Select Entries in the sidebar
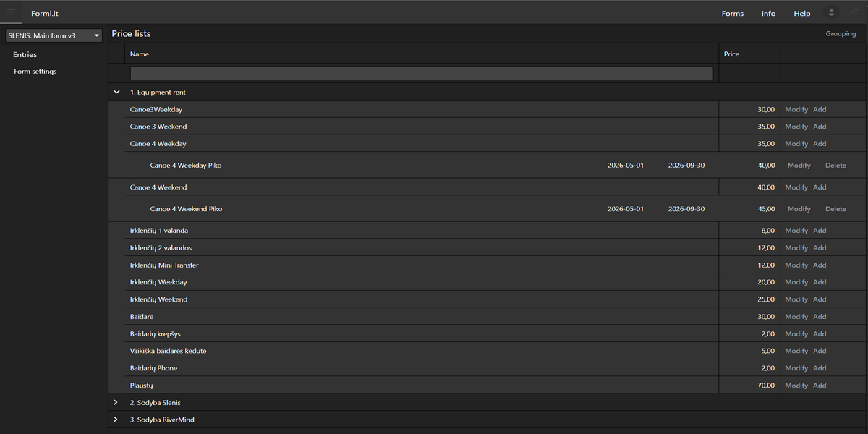The width and height of the screenshot is (868, 434). pos(25,55)
